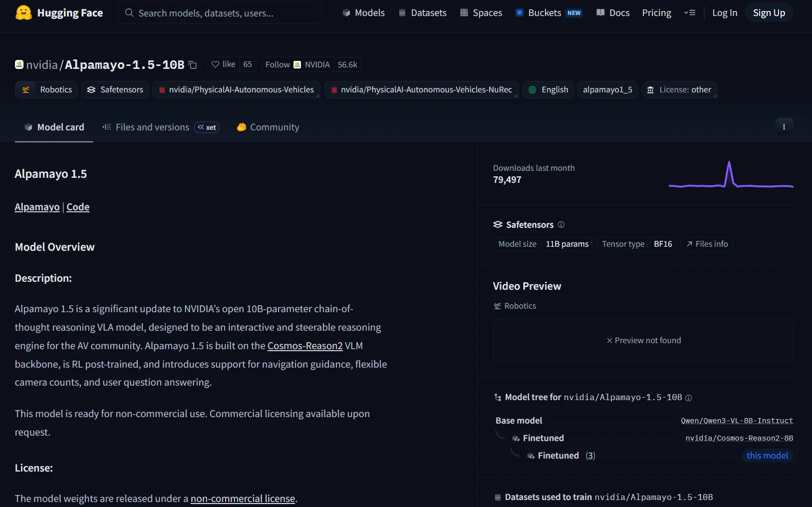This screenshot has height=507, width=812.
Task: Click the Hugging Face logo
Action: (x=59, y=13)
